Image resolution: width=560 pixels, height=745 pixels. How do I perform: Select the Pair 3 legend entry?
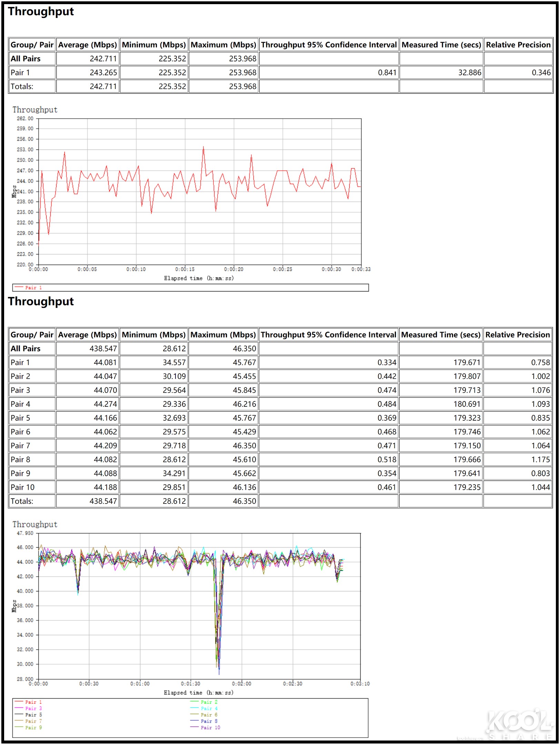click(x=28, y=708)
